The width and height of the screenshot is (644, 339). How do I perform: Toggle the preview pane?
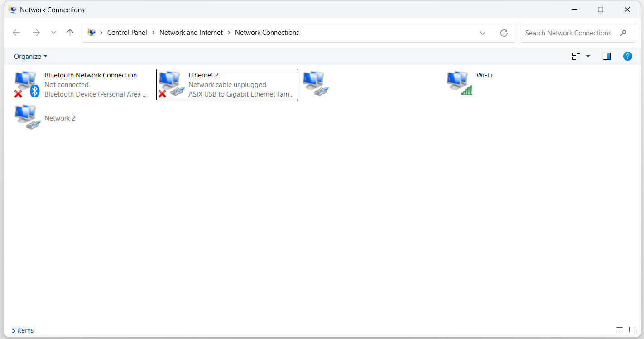click(606, 56)
